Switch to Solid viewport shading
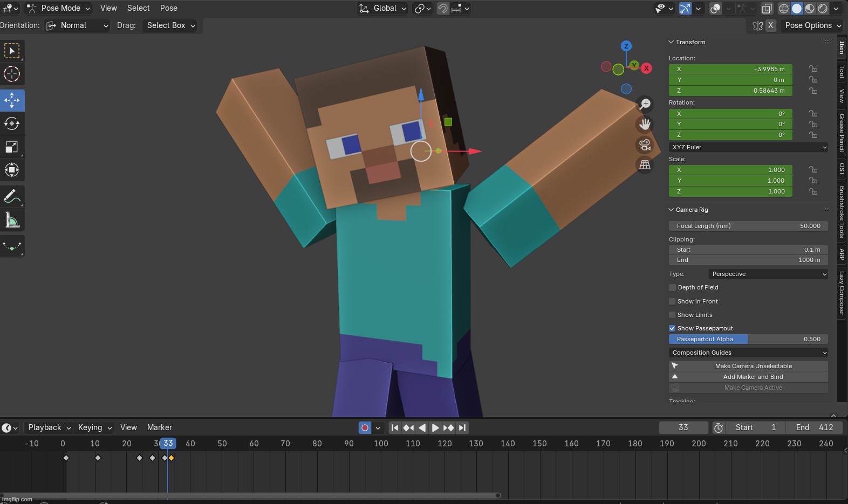848x504 pixels. [797, 8]
